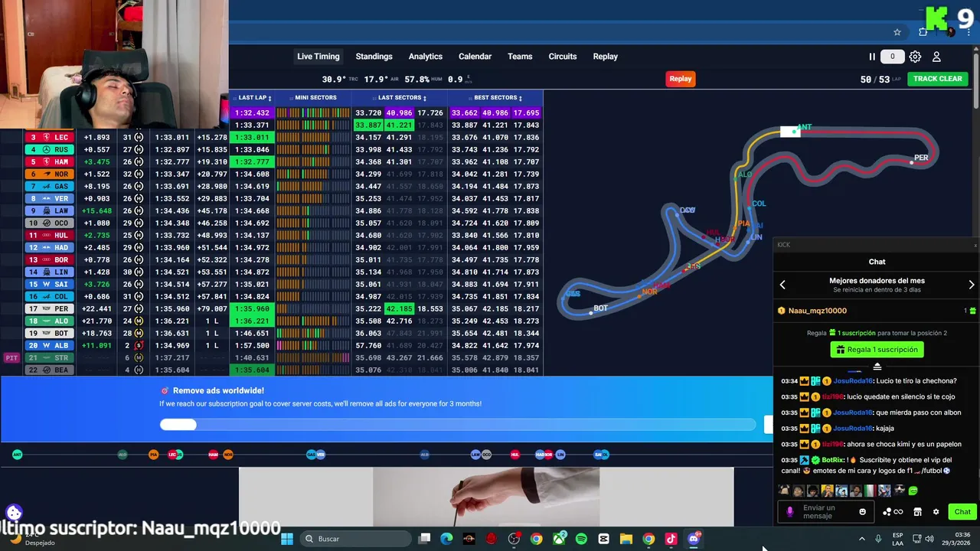Open File Explorer from taskbar
980x551 pixels.
[626, 539]
